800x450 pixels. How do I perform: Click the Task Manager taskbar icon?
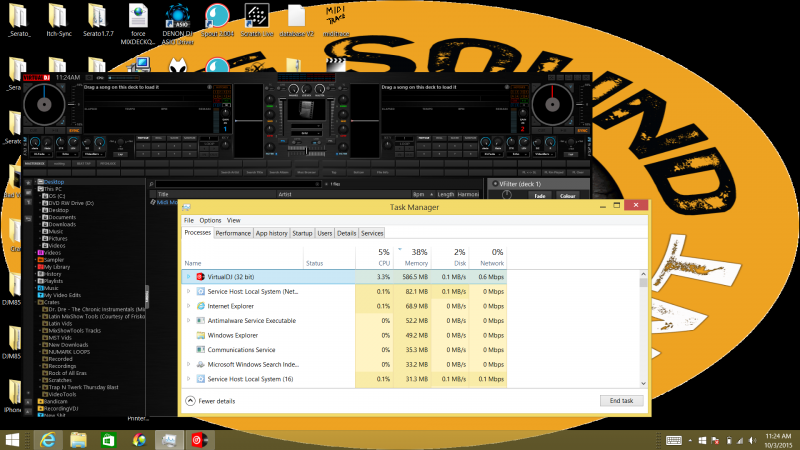click(169, 440)
